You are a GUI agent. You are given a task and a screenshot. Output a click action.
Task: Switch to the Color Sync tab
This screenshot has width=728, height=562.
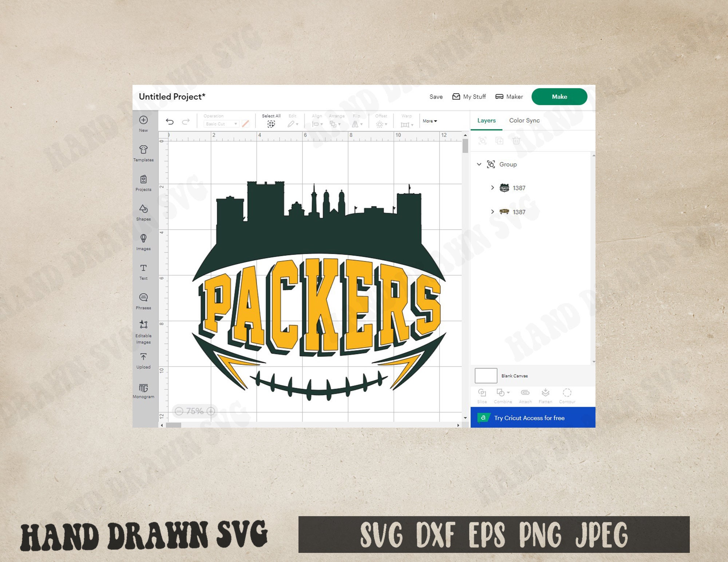pos(524,120)
